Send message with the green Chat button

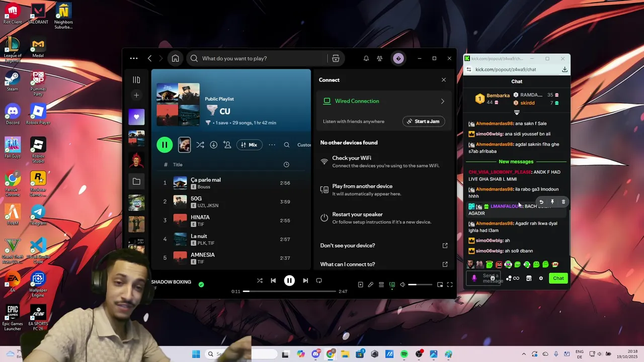[558, 278]
